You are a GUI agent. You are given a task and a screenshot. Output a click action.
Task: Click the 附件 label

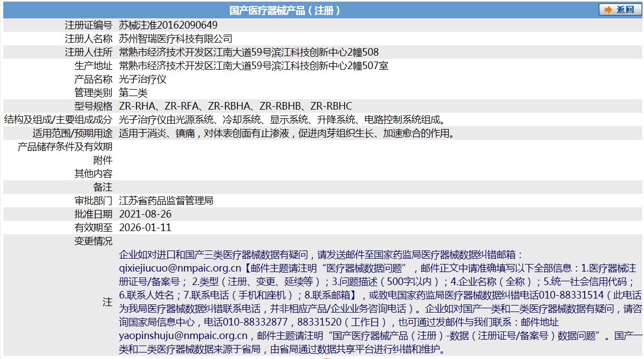102,160
